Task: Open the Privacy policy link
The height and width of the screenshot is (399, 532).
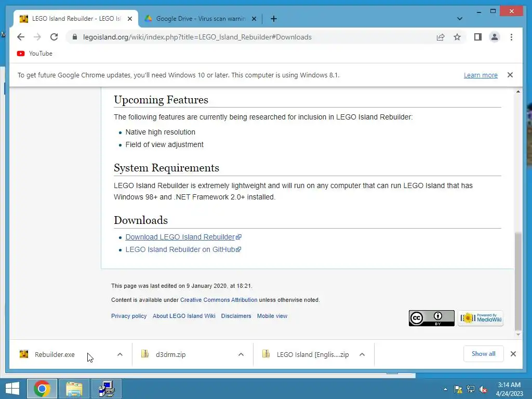Action: [x=129, y=316]
